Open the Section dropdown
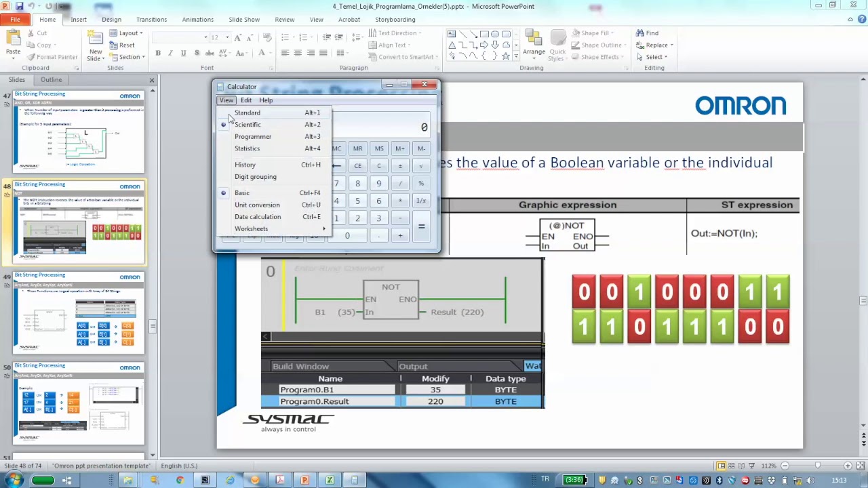 pyautogui.click(x=127, y=57)
